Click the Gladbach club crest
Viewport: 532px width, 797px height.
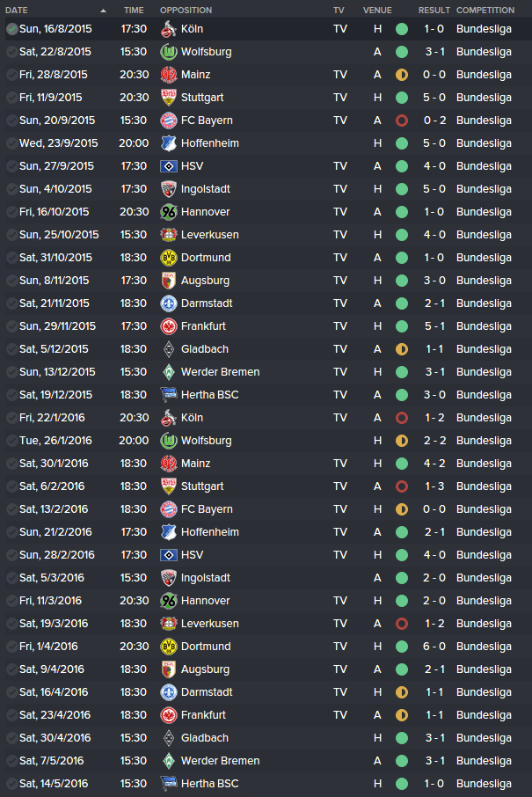[167, 348]
